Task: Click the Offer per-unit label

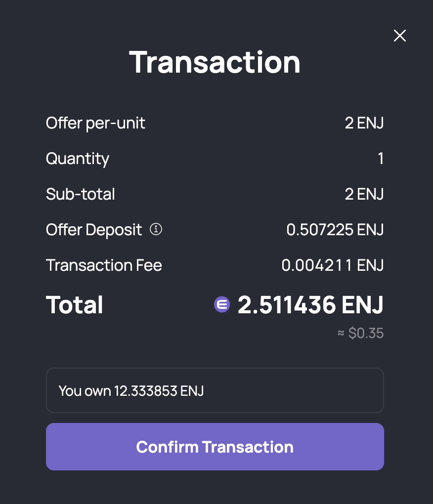Action: 95,123
